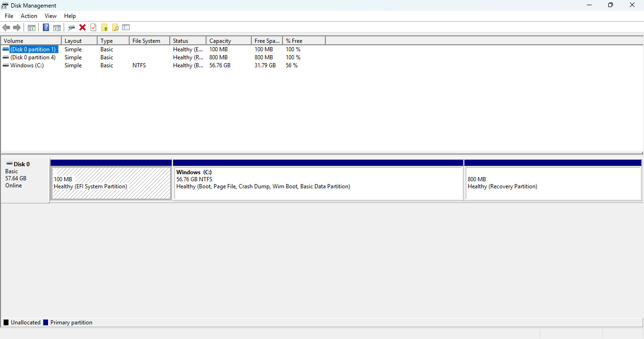Click the checklist settings toolbar icon

point(126,27)
